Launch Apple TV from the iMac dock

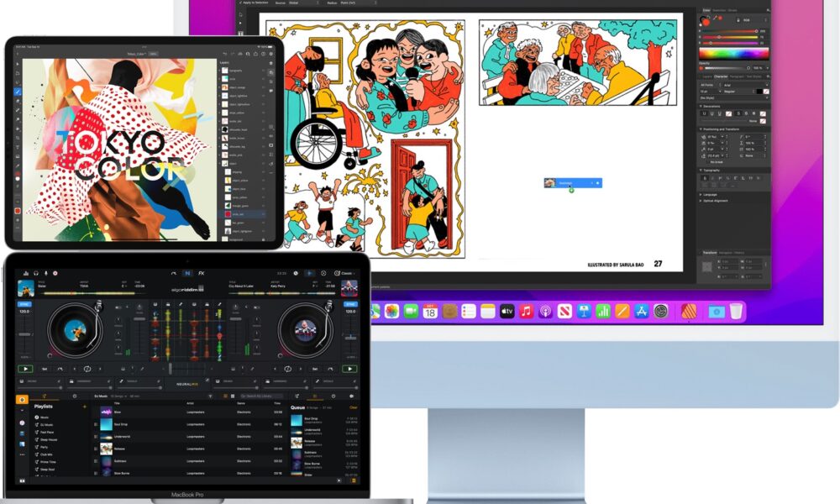pyautogui.click(x=507, y=311)
